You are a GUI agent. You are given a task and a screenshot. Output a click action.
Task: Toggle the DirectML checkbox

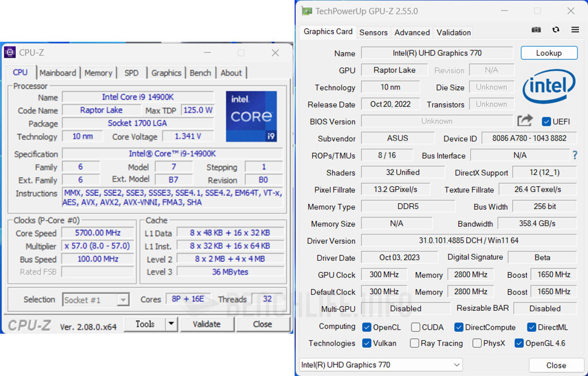click(x=532, y=327)
